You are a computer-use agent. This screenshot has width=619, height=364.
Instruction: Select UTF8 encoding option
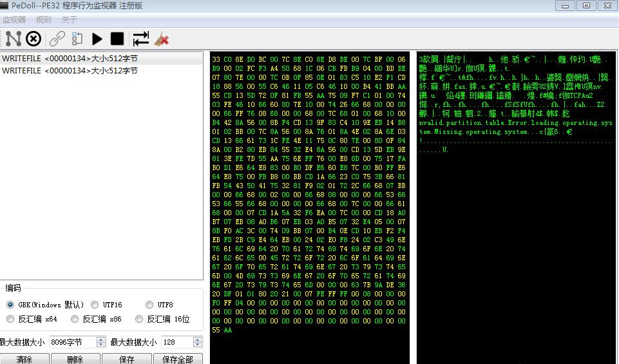click(160, 305)
